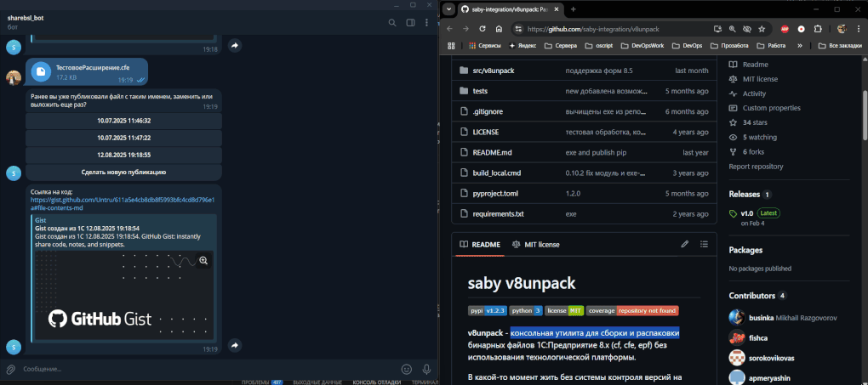Viewport: 868px width, 385px height.
Task: Click the red record extension icon
Action: point(801,29)
